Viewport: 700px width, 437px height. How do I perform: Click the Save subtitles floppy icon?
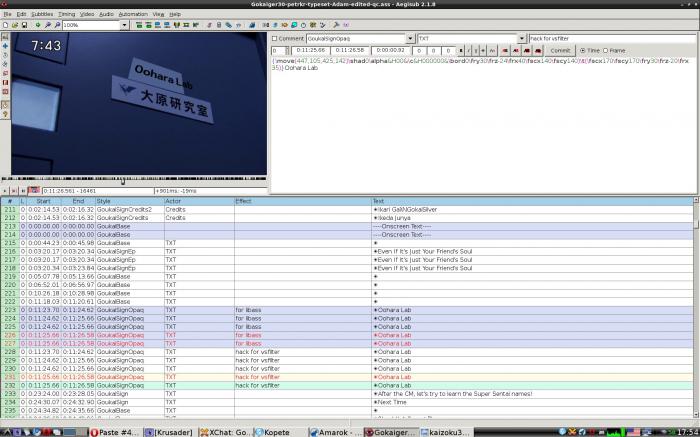24,25
